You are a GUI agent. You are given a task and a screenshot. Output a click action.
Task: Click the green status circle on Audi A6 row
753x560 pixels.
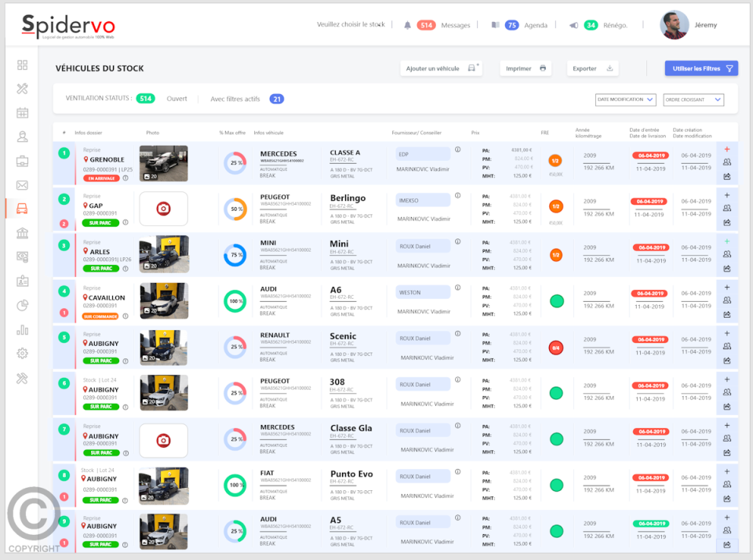(x=557, y=300)
